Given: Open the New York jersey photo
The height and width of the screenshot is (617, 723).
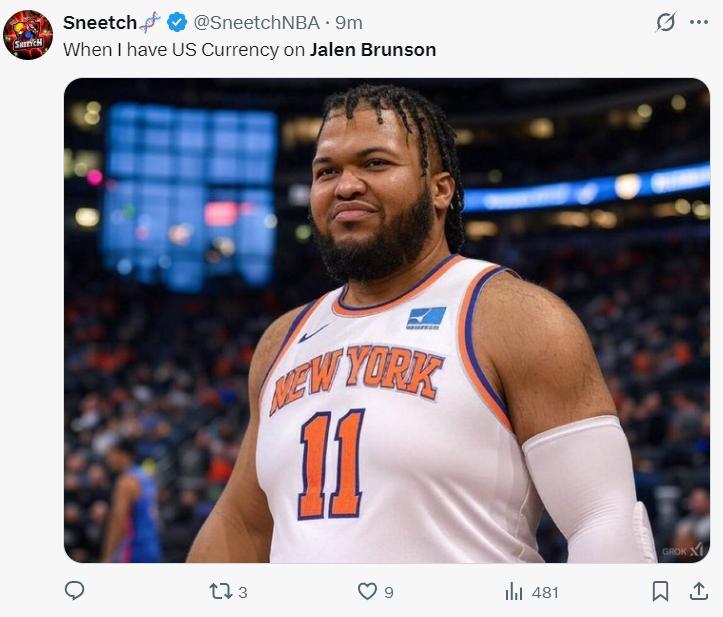Looking at the screenshot, I should click(x=386, y=320).
